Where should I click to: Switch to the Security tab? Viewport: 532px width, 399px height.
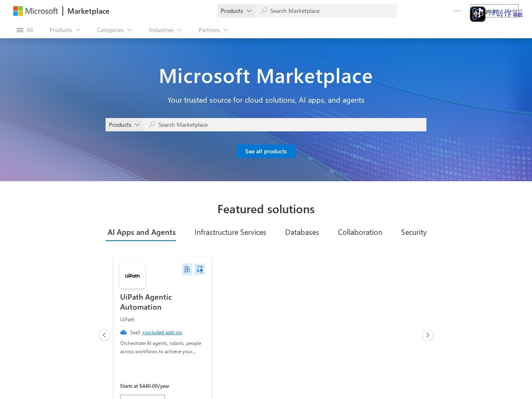click(414, 232)
